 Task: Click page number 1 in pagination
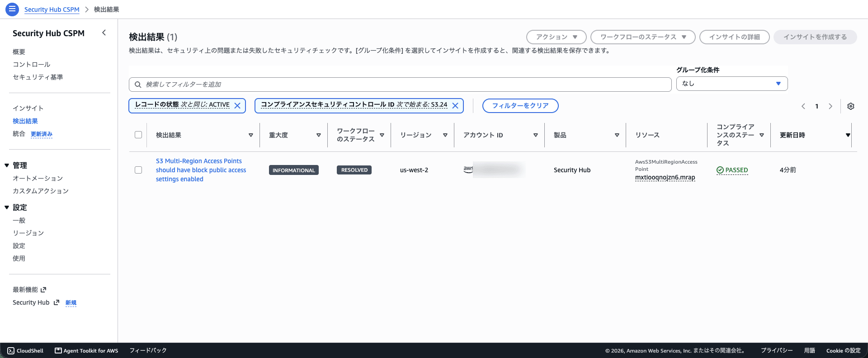click(x=817, y=106)
